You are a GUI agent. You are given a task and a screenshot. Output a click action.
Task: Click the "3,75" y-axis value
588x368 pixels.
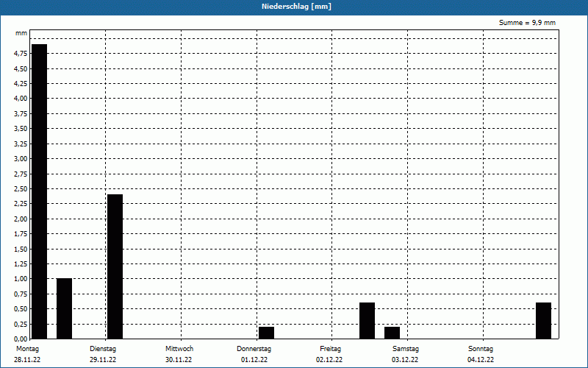point(21,114)
